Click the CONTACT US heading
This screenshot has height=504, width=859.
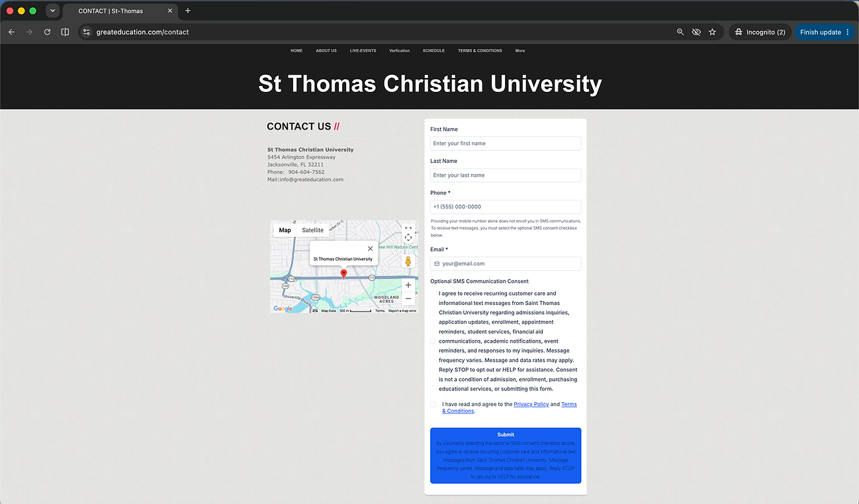(303, 126)
